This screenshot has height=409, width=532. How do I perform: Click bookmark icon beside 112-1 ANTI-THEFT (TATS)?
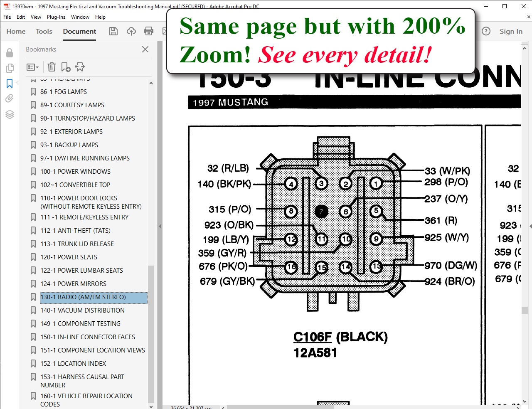click(33, 231)
